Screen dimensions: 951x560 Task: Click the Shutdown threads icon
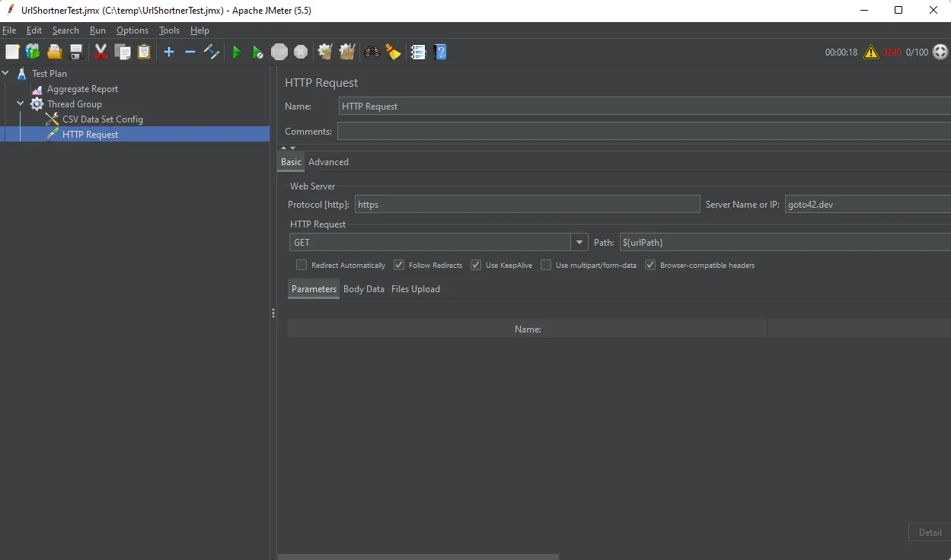pyautogui.click(x=301, y=52)
